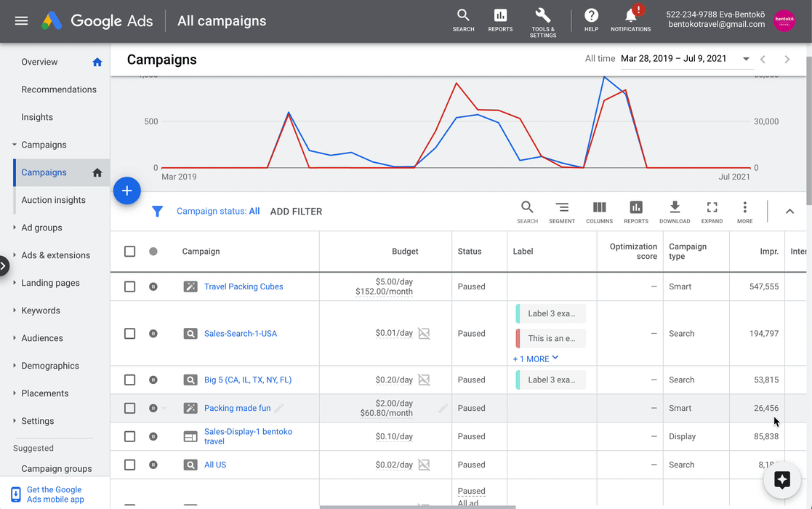Open the Segment tool
Image resolution: width=812 pixels, height=509 pixels.
(562, 212)
